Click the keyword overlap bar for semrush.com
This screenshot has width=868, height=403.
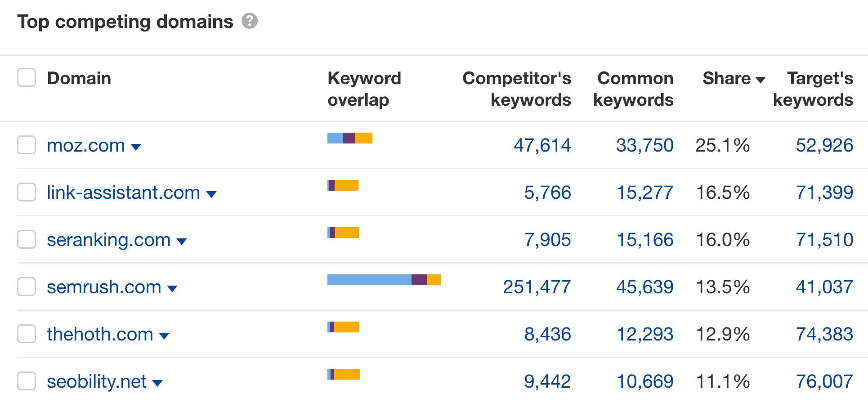[384, 280]
